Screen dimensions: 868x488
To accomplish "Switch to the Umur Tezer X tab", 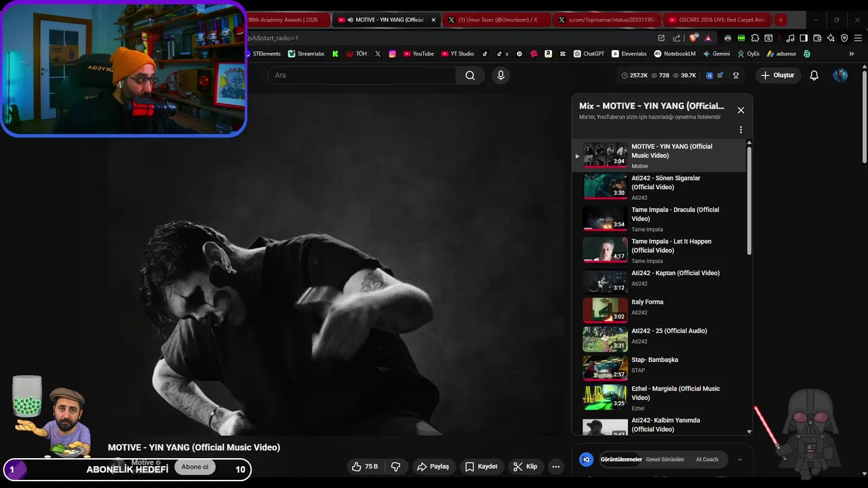I will (498, 20).
